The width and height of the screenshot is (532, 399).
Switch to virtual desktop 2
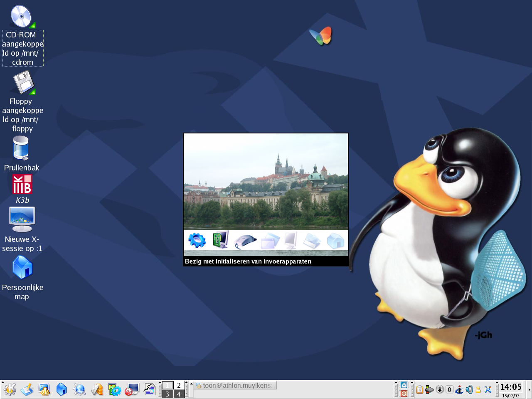[179, 385]
